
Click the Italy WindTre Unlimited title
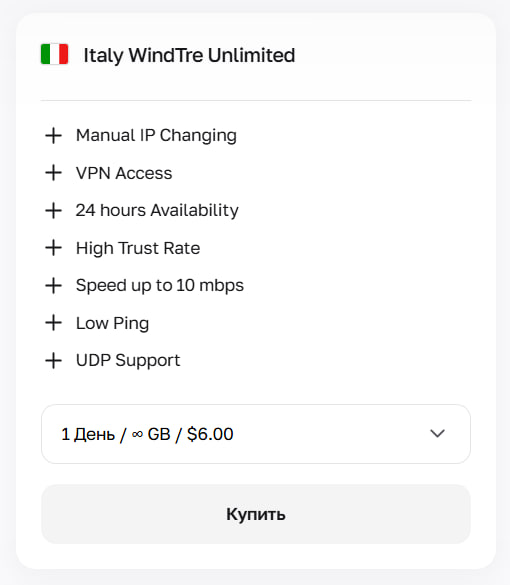(x=189, y=56)
